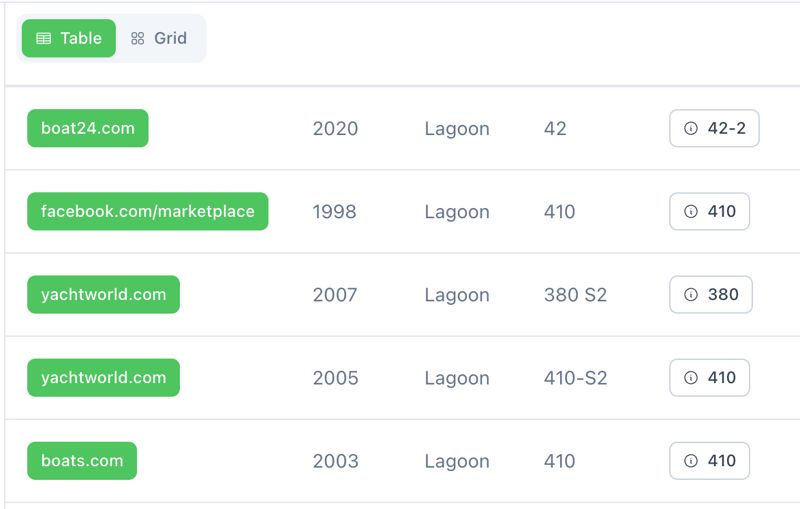Viewport: 800px width, 509px height.
Task: Click info icon on 42-2 badge
Action: coord(690,128)
